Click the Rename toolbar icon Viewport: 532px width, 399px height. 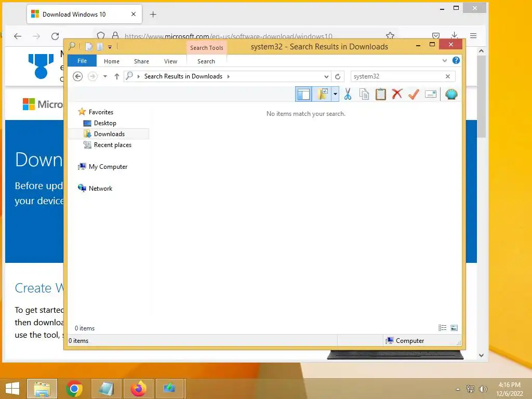pos(430,94)
